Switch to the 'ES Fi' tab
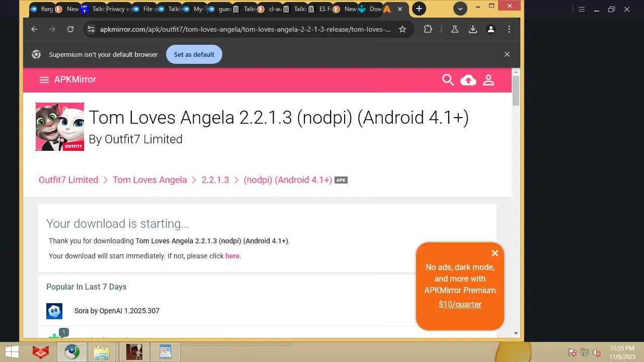644x362 pixels. [320, 9]
